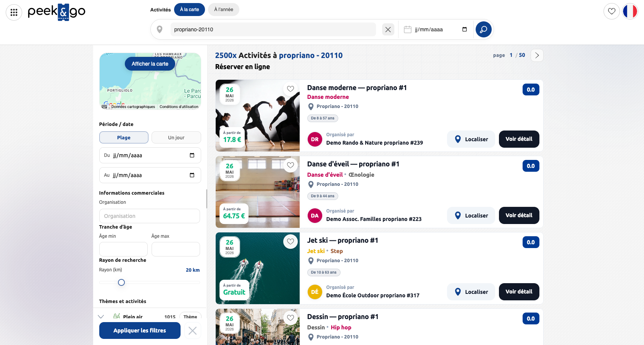Click the Au date field
The image size is (644, 345).
click(x=150, y=175)
